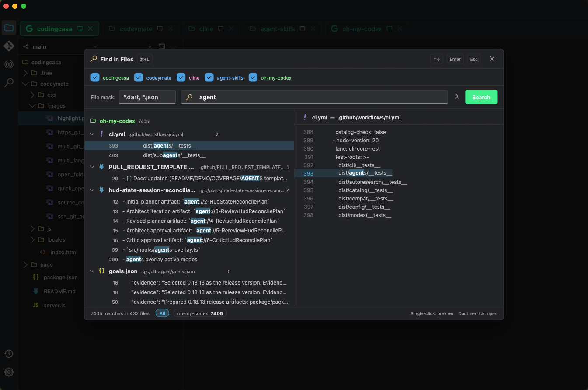Click the window icon on cline tab

[221, 28]
